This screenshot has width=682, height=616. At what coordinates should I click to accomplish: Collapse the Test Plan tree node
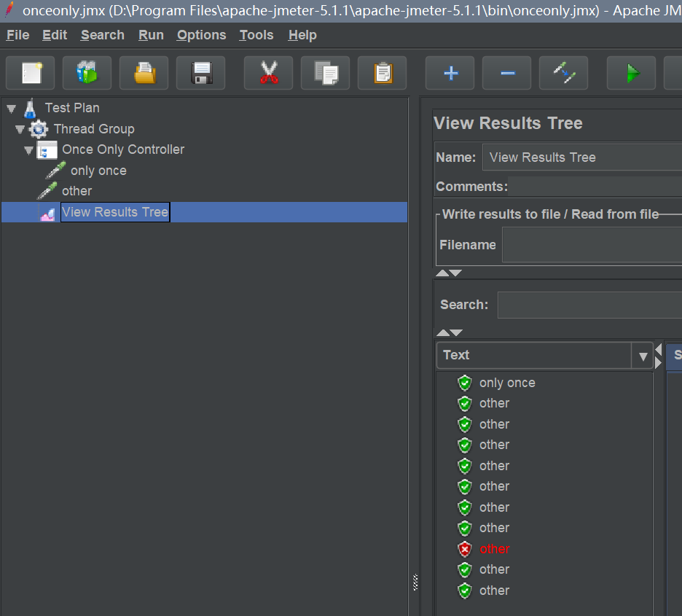click(12, 109)
